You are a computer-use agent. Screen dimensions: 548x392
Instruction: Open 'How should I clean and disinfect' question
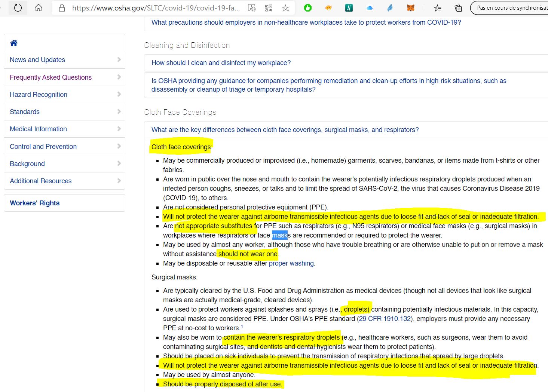pyautogui.click(x=221, y=63)
